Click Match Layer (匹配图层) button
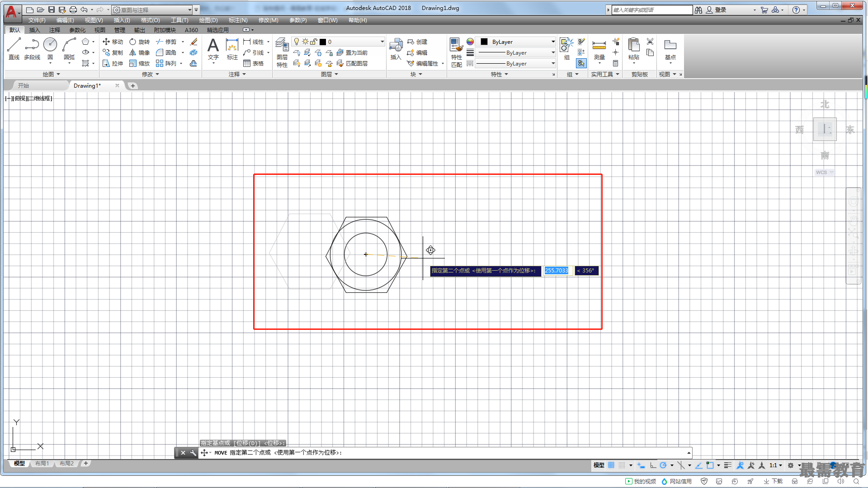868x488 pixels. (x=352, y=63)
